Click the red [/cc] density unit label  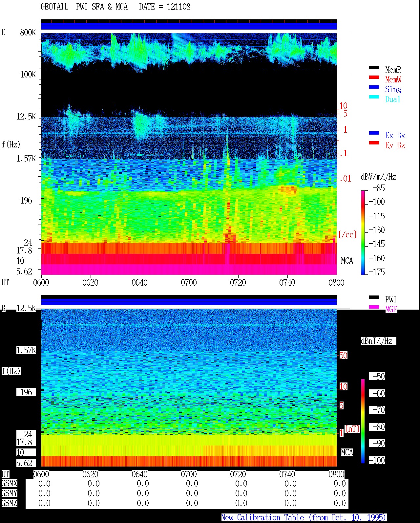click(347, 234)
